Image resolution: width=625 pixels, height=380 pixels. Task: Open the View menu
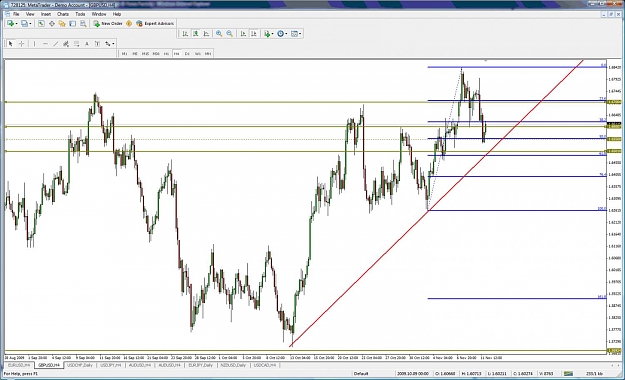30,14
